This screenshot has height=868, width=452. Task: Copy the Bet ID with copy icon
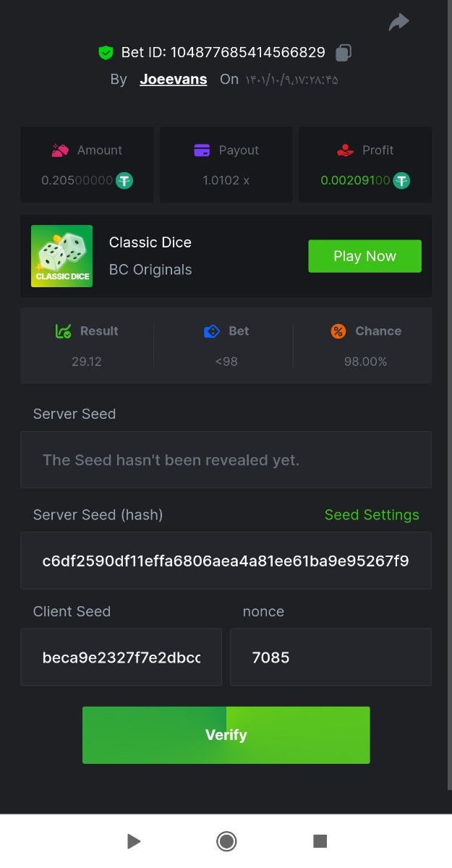[x=344, y=53]
